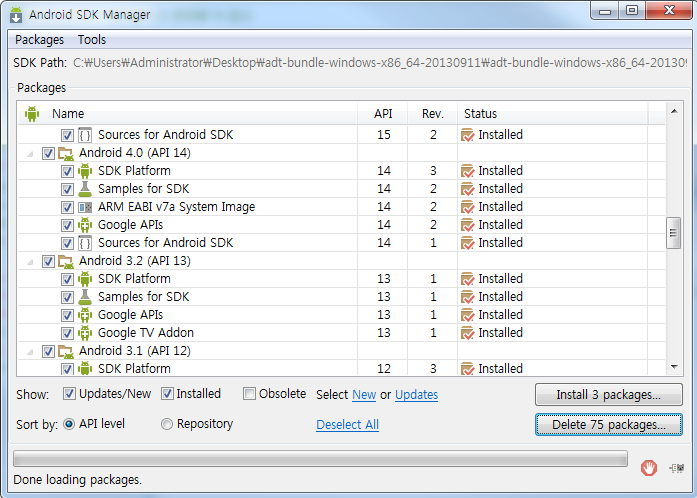Select the Google TV Addon row text
The width and height of the screenshot is (697, 498).
pyautogui.click(x=146, y=333)
